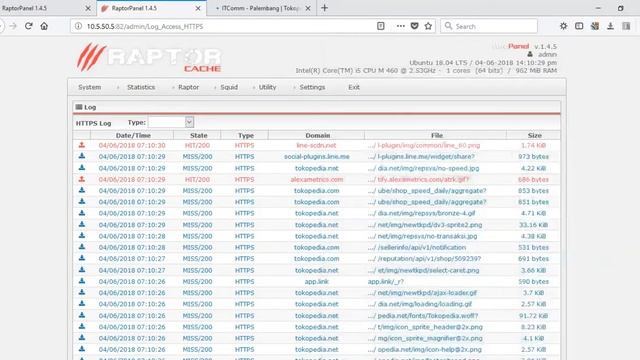Screen dimensions: 640x360
Task: Open the Type dropdown in HTTPS Log
Action: (x=171, y=122)
